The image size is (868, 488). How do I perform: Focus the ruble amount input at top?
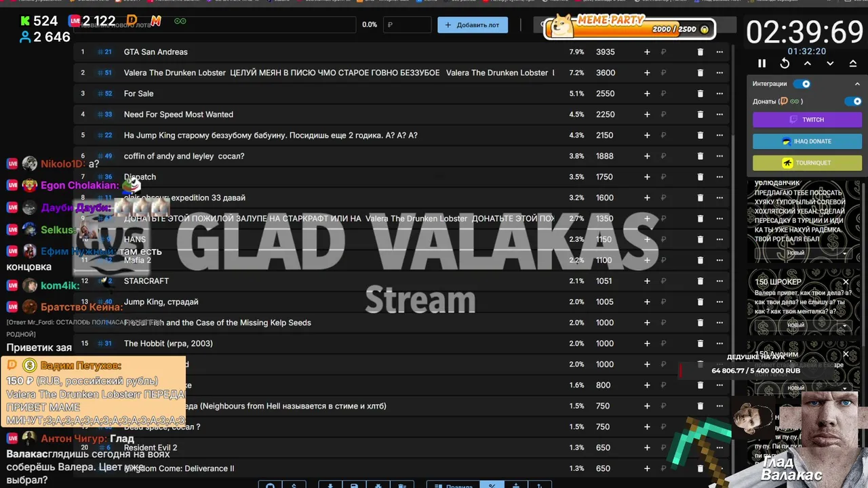click(x=407, y=25)
